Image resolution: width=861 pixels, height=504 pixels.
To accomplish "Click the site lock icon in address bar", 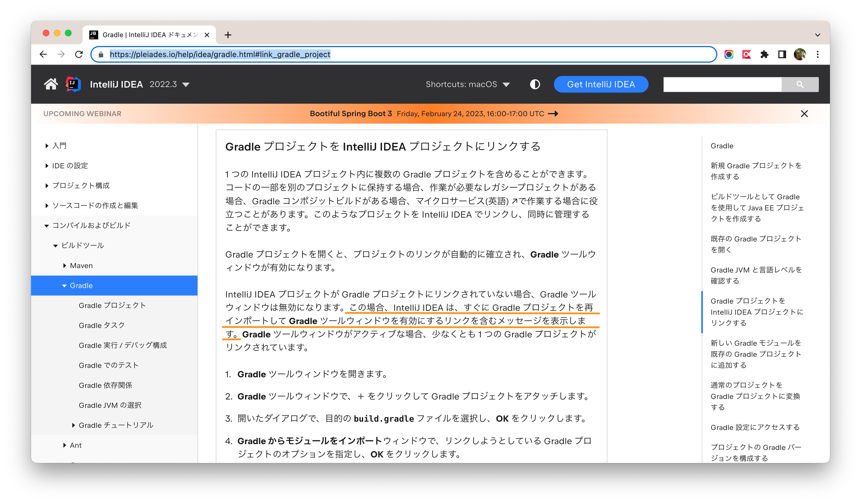I will point(101,55).
